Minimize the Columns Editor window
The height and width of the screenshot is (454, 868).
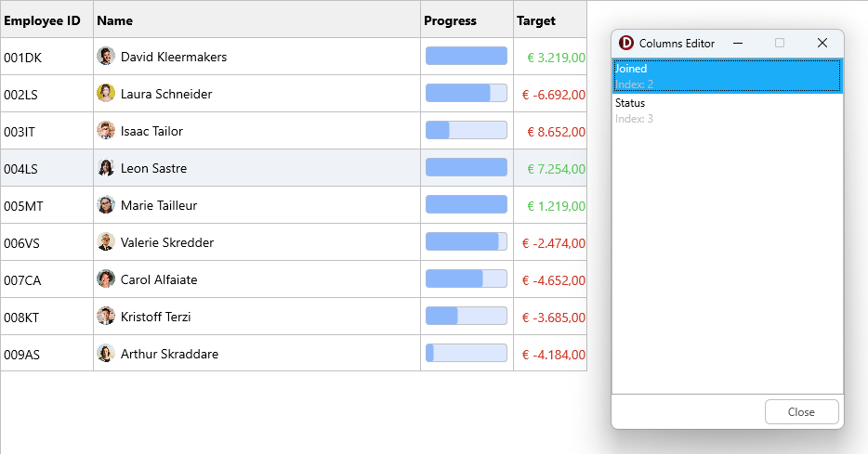(x=738, y=43)
